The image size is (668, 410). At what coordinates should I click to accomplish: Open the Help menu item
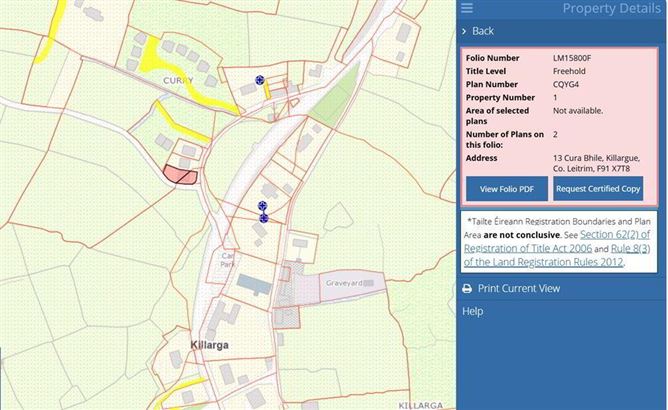tap(473, 311)
